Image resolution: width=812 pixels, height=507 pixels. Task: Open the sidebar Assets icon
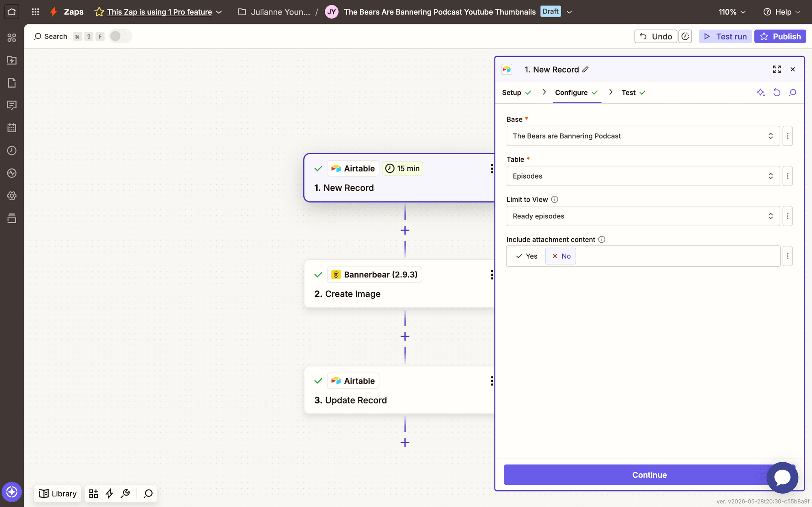pyautogui.click(x=12, y=60)
